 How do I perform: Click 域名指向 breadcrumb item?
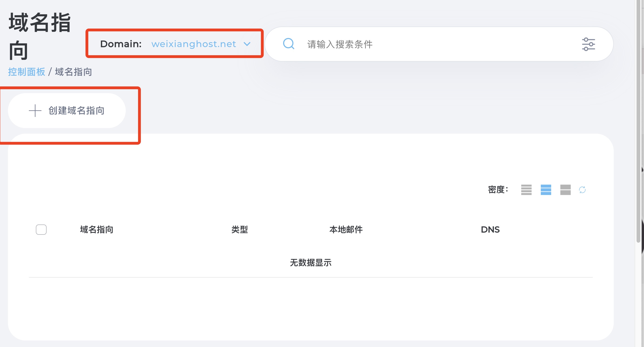pos(74,72)
